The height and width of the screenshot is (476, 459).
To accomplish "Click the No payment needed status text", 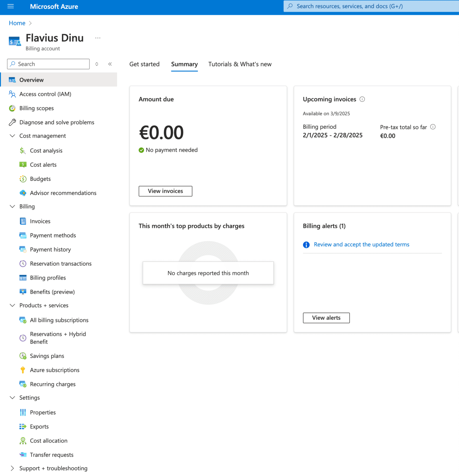I will click(171, 150).
